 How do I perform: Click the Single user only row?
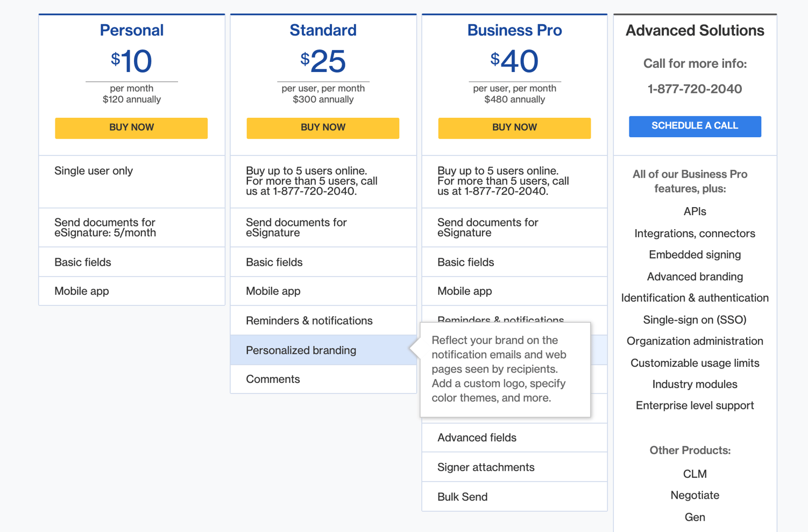(94, 171)
